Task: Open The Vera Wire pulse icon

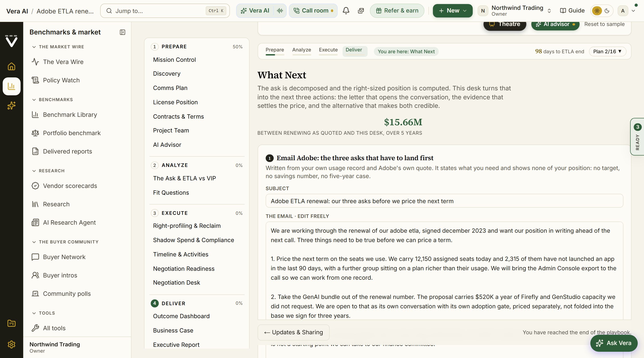Action: coord(35,62)
